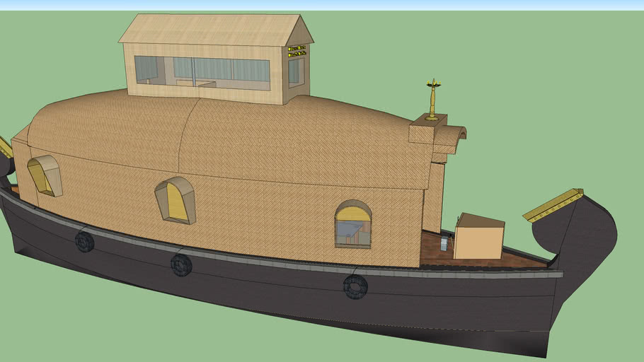Select the rooftop cabin's gabled roof
The image size is (644, 362).
pos(216,30)
